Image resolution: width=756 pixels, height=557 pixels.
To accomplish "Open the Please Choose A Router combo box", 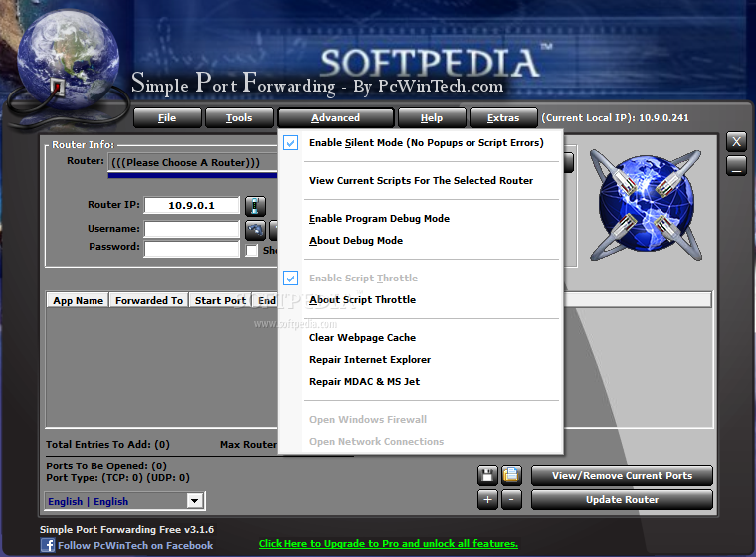I will tap(192, 162).
